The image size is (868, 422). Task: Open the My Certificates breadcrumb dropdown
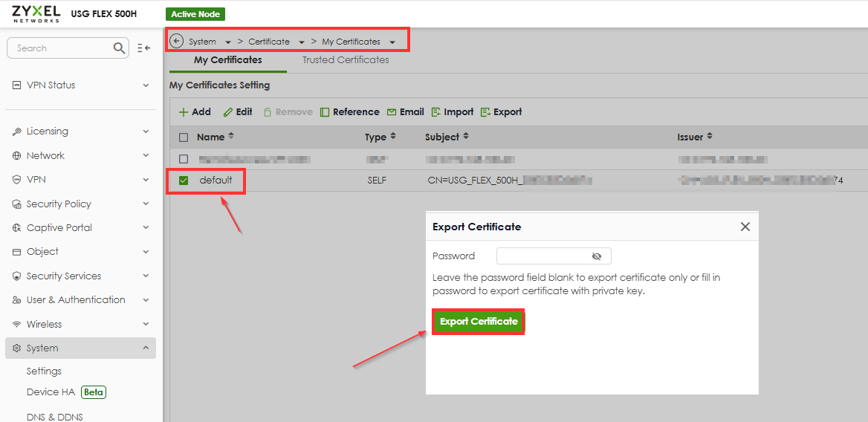pos(392,42)
